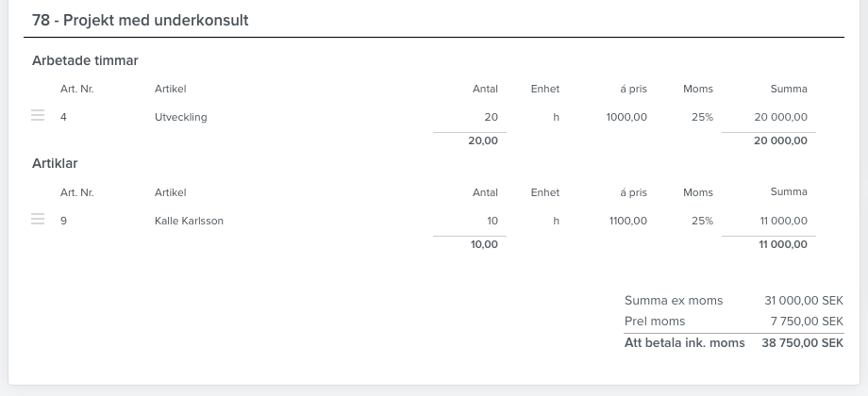Click the Arbetade timmar section title

point(85,61)
